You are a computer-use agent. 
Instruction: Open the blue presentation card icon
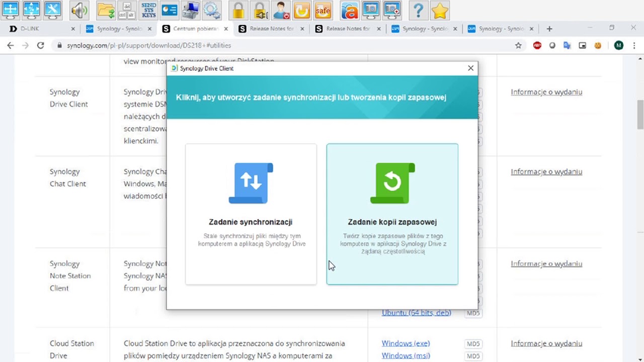pos(170,10)
